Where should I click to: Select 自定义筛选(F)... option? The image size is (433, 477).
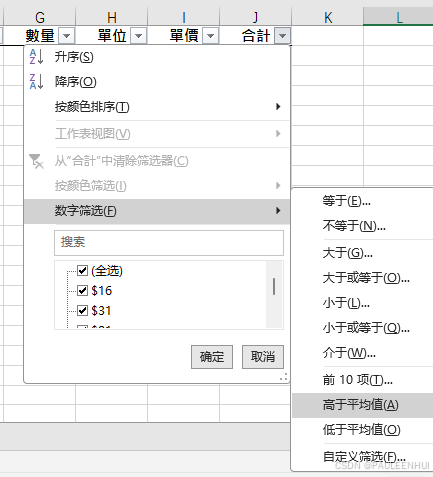[x=362, y=457]
